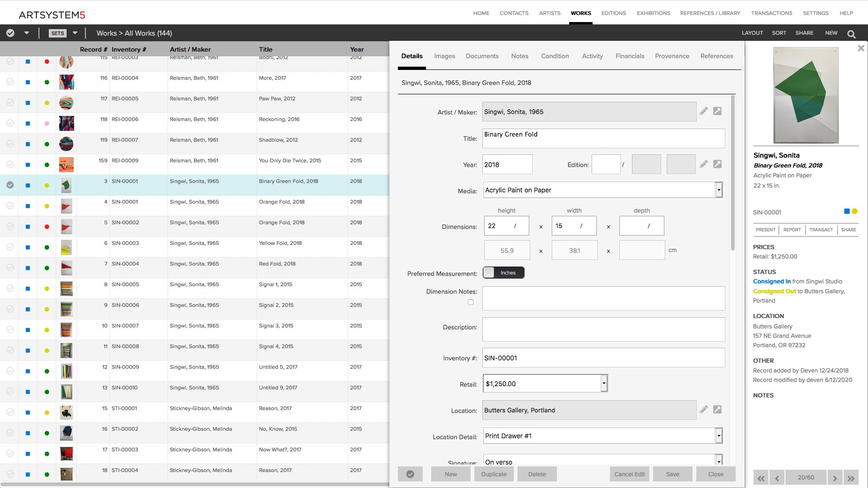Open the Retail price dropdown
Viewport: 868px width, 488px height.
point(604,383)
